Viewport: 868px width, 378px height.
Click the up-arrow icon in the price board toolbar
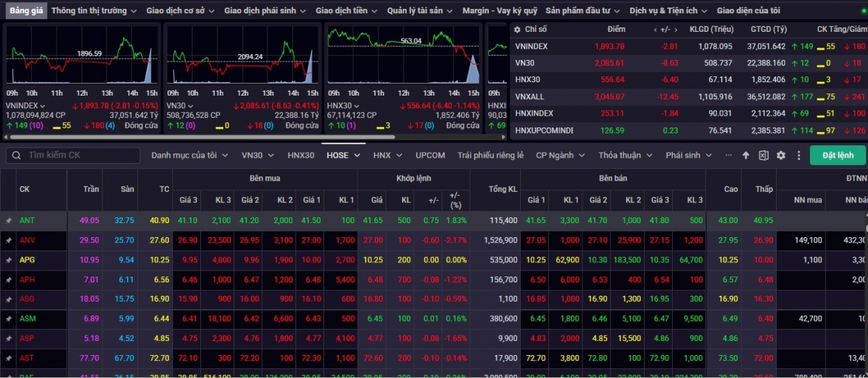[x=746, y=156]
